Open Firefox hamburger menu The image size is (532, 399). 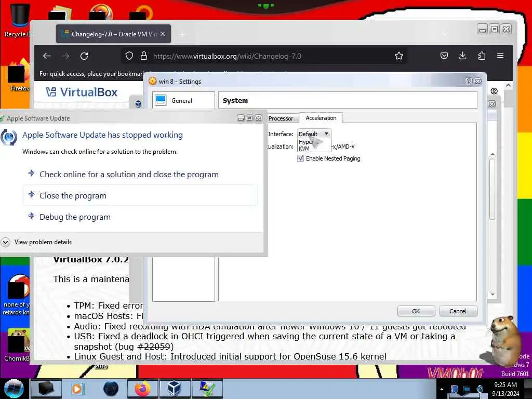point(500,55)
